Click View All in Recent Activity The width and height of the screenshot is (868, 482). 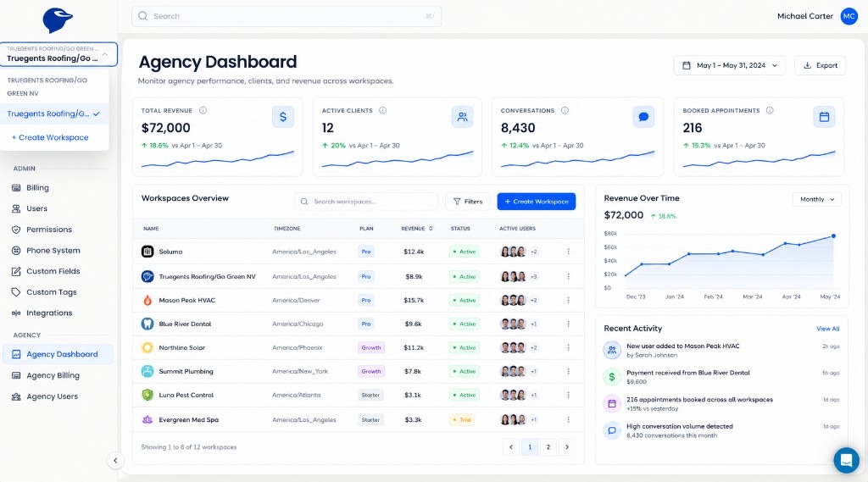click(x=827, y=329)
